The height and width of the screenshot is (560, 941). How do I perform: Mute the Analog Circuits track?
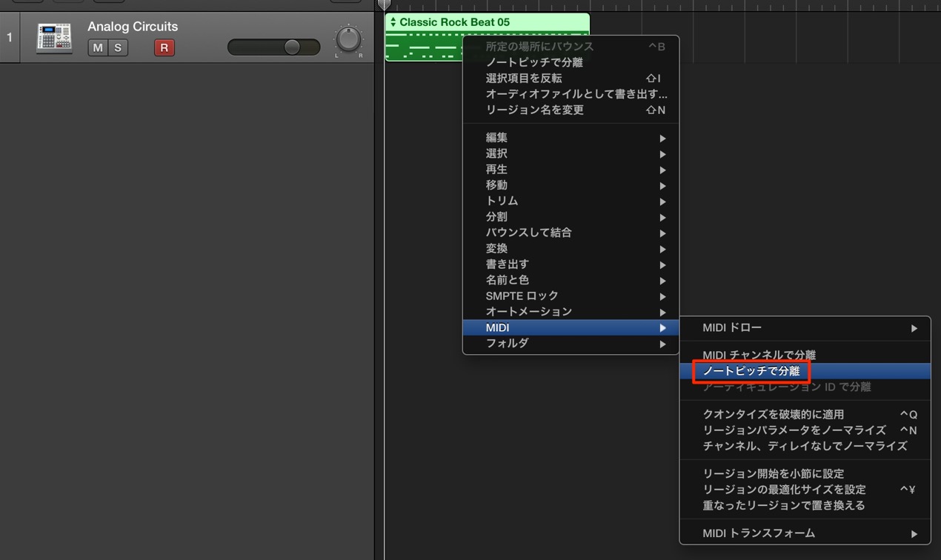click(x=98, y=47)
